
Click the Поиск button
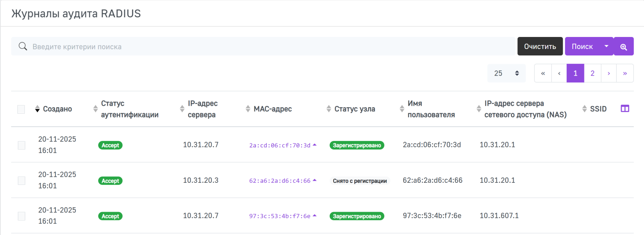582,47
